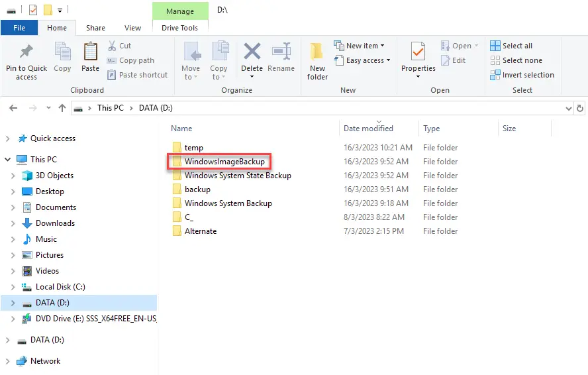
Task: Open Properties from the ribbon
Action: (418, 52)
